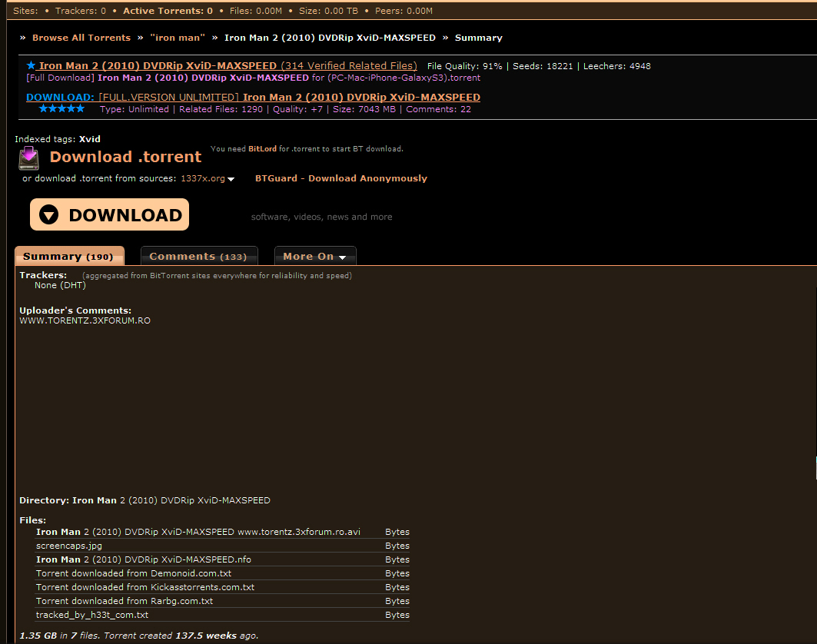Screen dimensions: 817x644
Task: Click the [Full Download] Iron Man 2 .torrent link
Action: tap(253, 78)
